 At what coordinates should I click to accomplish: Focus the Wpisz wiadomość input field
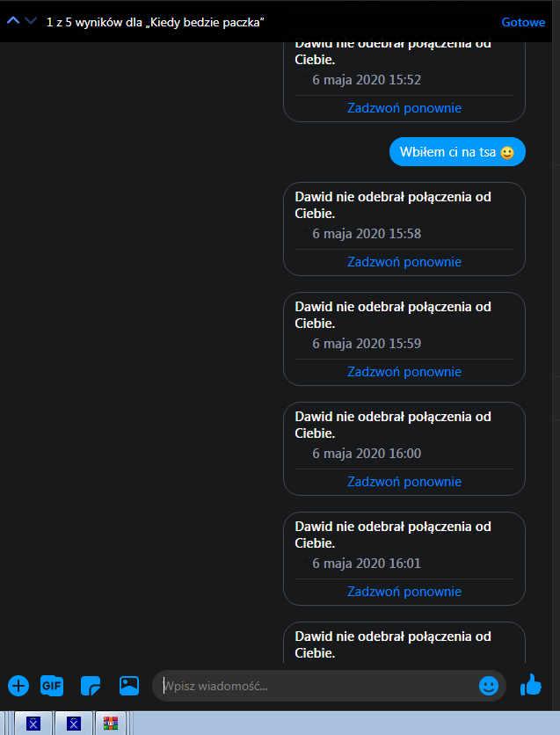coord(318,687)
